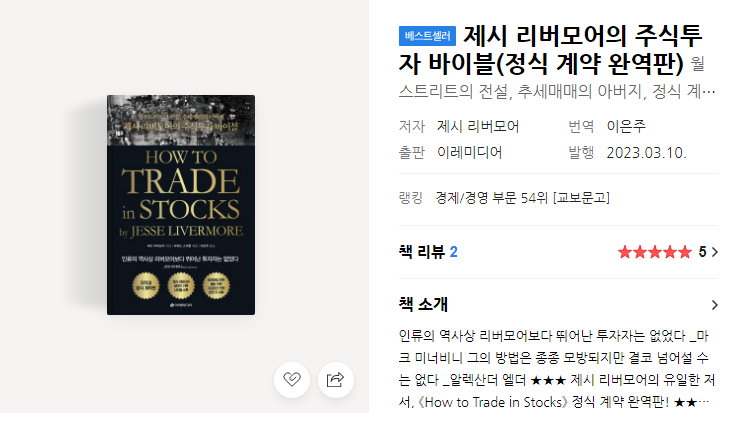731x422 pixels.
Task: Click author name 제시 리버모어
Action: tap(478, 126)
